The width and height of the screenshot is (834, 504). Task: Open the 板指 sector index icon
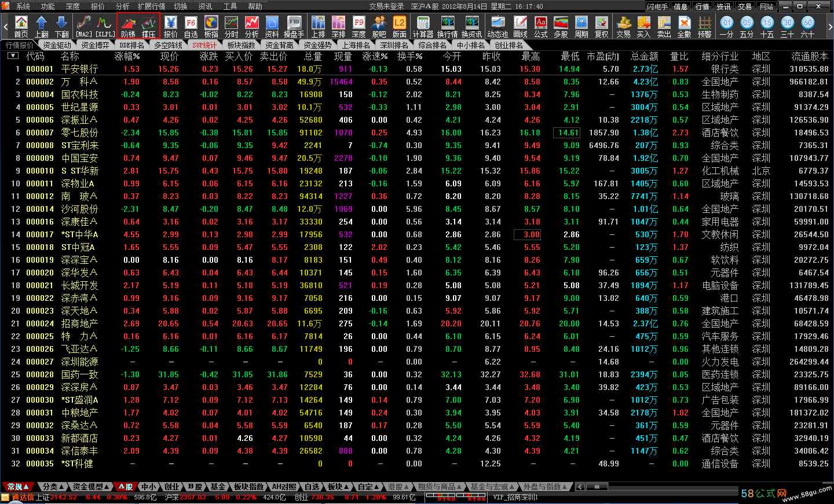click(211, 27)
